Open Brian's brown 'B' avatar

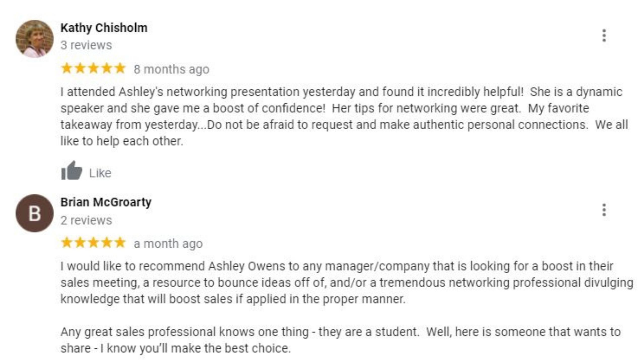tap(34, 213)
